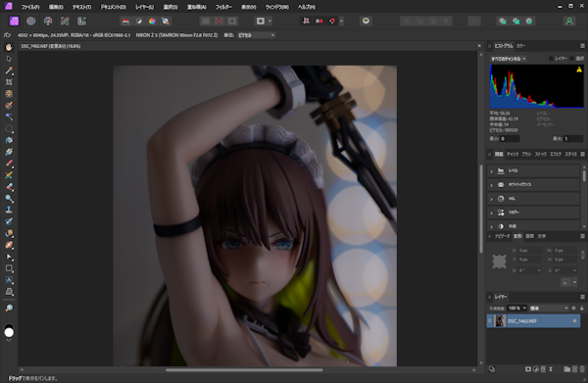Switch to the ナビゲータ panel tab
The image size is (588, 383).
502,236
